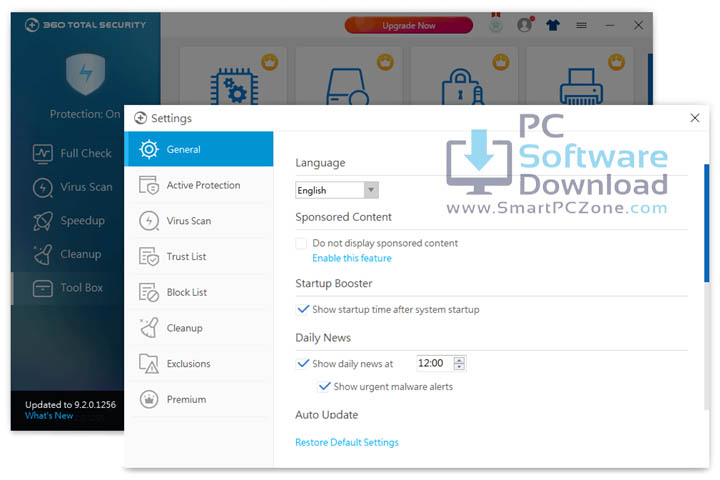Open the disk search tool card
720x480 pixels.
[x=349, y=76]
